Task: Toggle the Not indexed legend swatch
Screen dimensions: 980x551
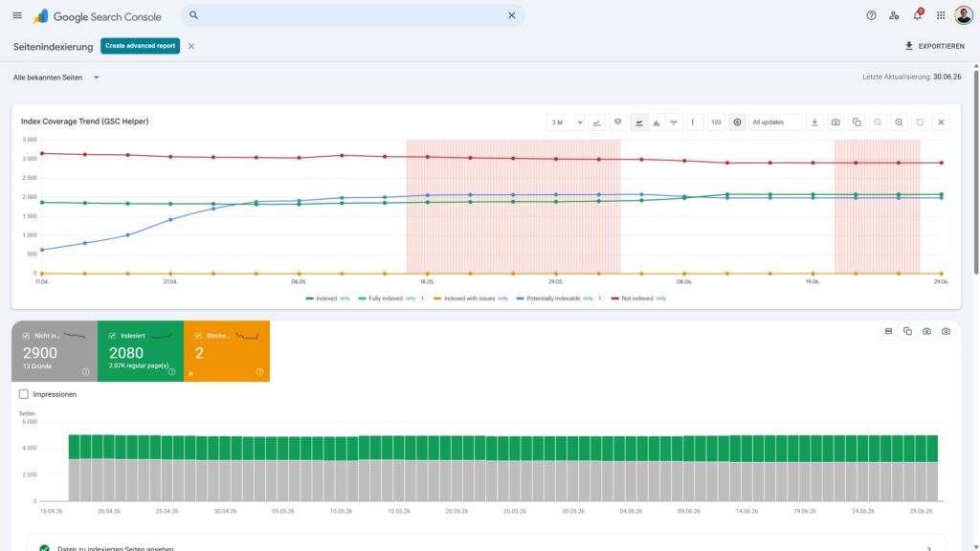Action: pos(615,298)
